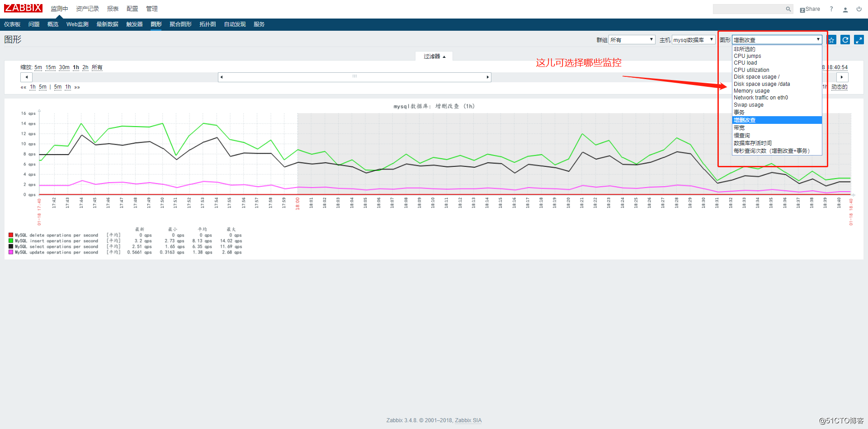Open the Zabbix Share link

click(x=810, y=9)
